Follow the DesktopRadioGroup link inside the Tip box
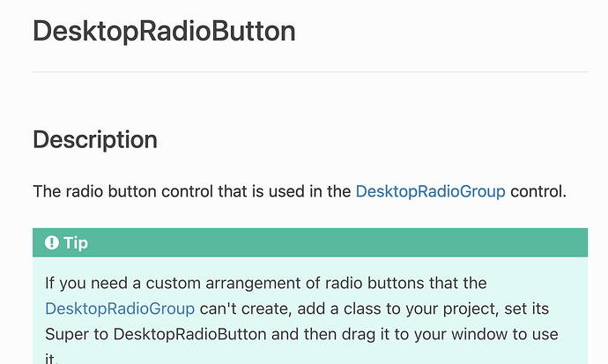608x364 pixels. click(120, 308)
